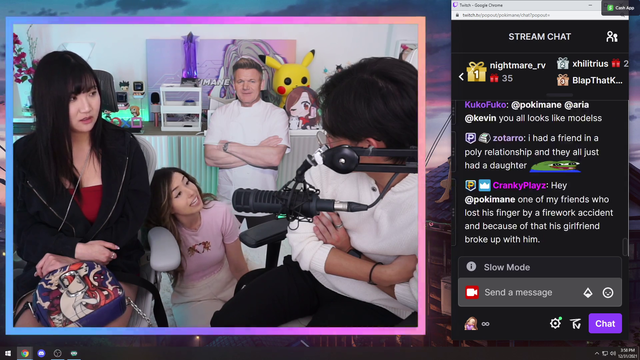640x360 pixels.
Task: Select nightmare_rv top gifter entry
Action: click(506, 71)
